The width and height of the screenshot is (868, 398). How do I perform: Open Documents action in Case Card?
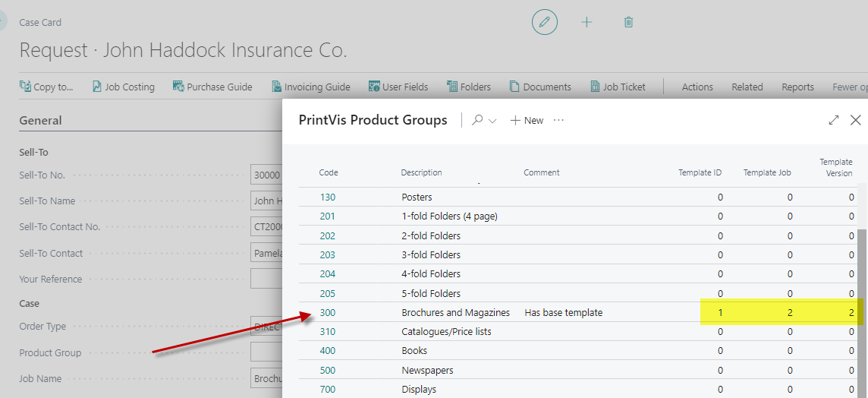(540, 87)
